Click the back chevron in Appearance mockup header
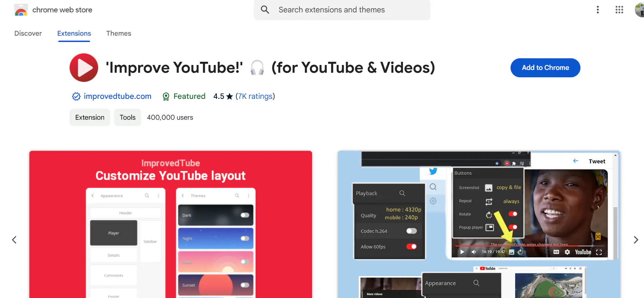Screen dimensions: 644x298 (x=93, y=196)
